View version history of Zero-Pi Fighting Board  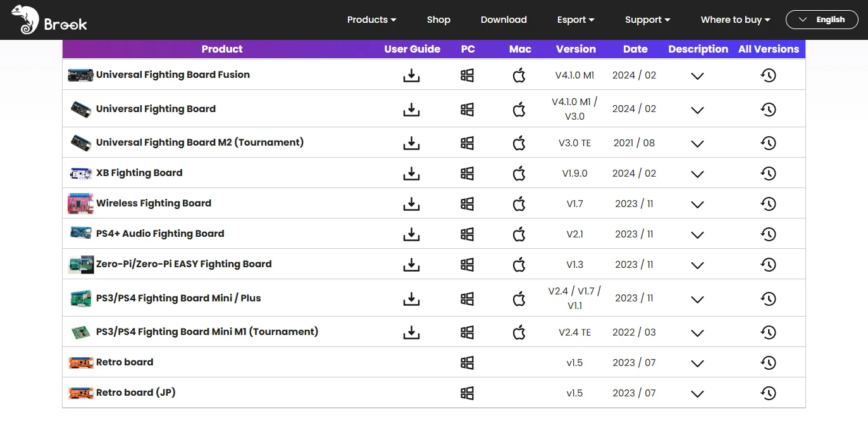point(768,264)
